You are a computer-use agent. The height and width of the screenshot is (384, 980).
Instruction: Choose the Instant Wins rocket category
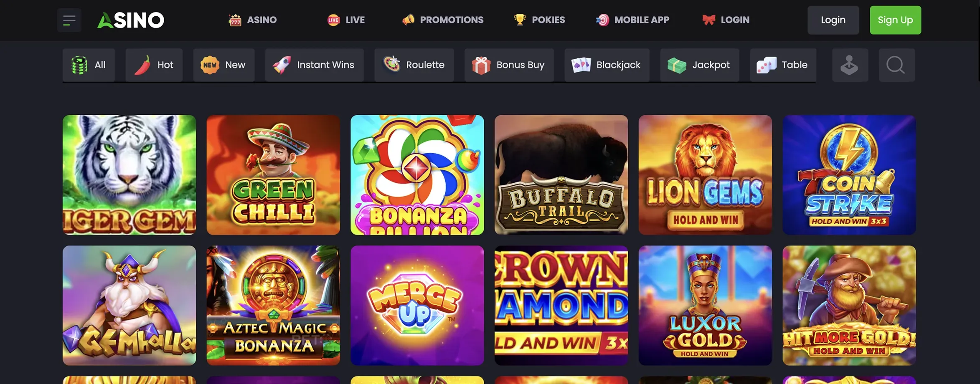(x=314, y=65)
